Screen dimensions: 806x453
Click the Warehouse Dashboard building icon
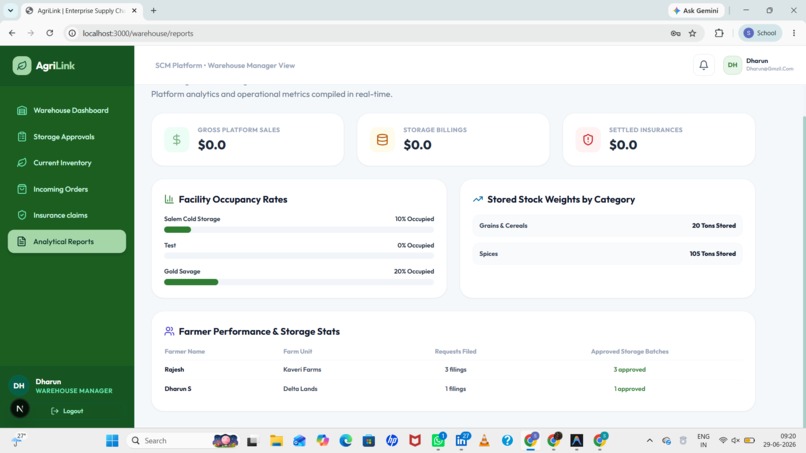(x=22, y=110)
